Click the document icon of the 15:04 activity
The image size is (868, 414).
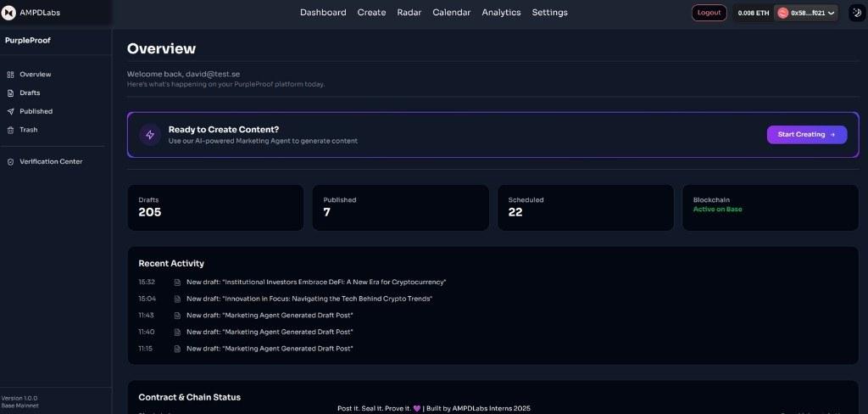click(x=178, y=299)
